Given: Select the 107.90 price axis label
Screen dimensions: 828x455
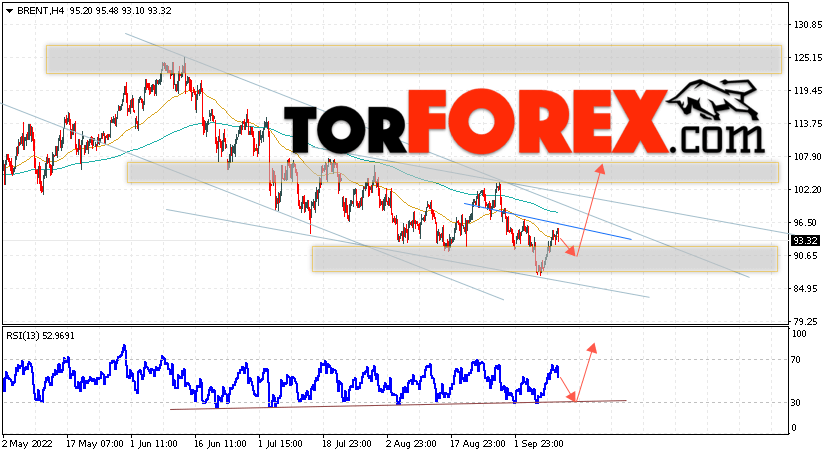Looking at the screenshot, I should (808, 157).
